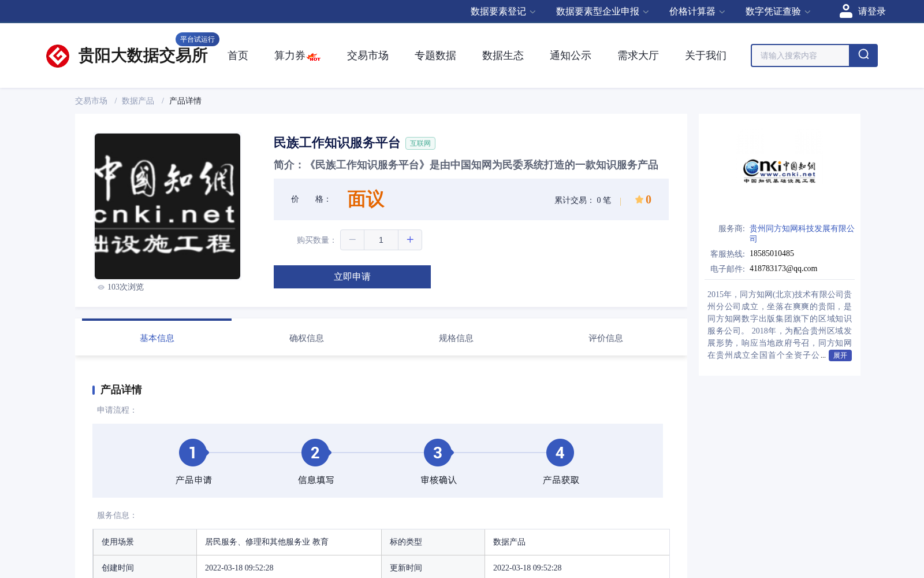Click the 产品详情 section heading

point(121,390)
